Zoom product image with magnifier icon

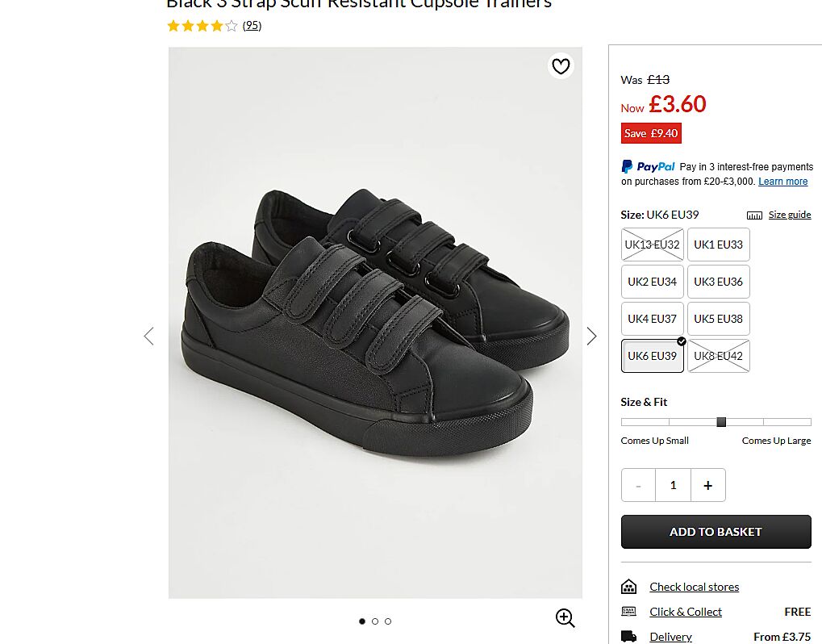(x=565, y=618)
